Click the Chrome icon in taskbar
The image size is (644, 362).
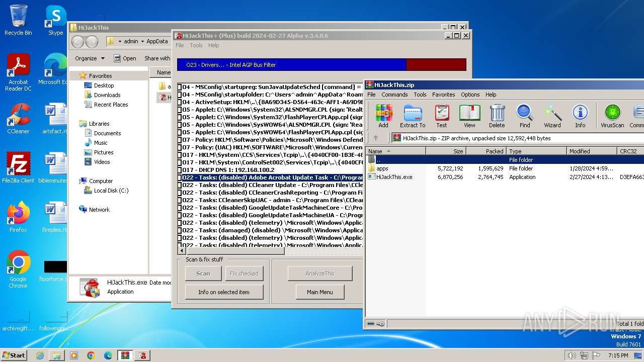[91, 355]
